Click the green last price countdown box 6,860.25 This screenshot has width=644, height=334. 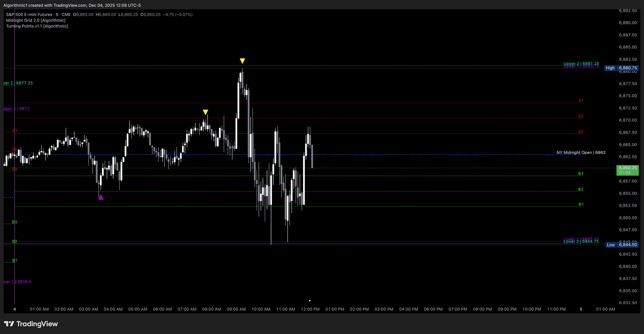click(x=628, y=170)
